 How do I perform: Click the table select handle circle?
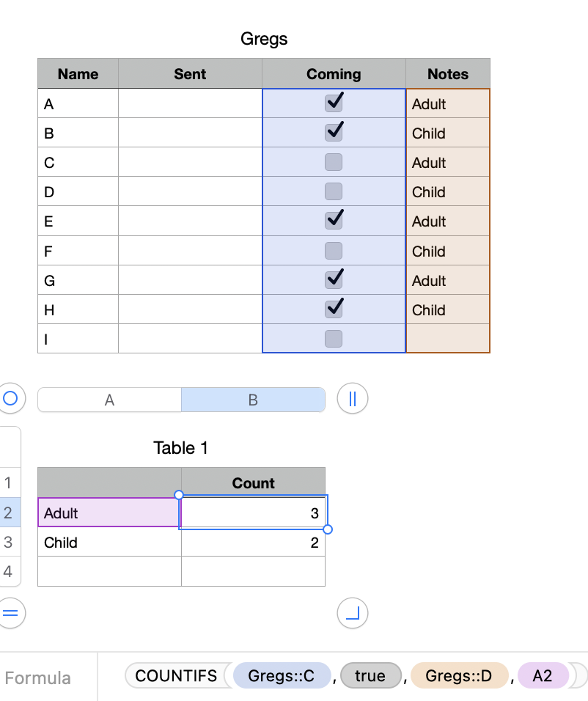click(10, 399)
